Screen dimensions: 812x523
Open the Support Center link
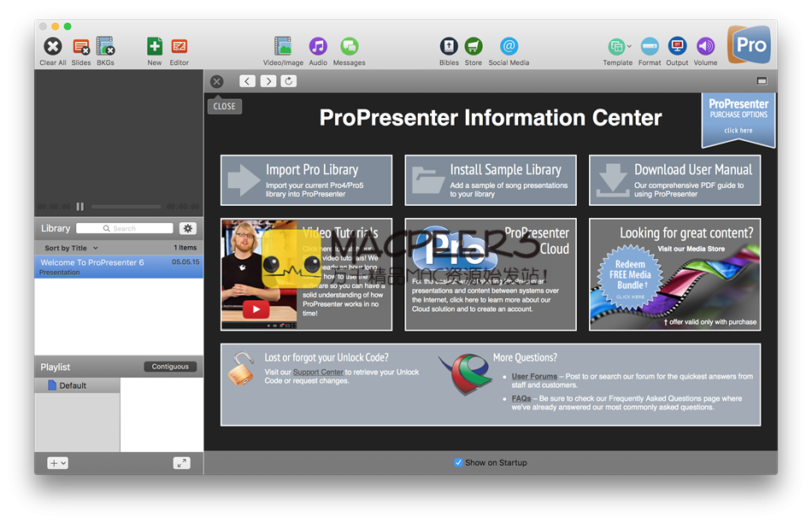pyautogui.click(x=318, y=373)
